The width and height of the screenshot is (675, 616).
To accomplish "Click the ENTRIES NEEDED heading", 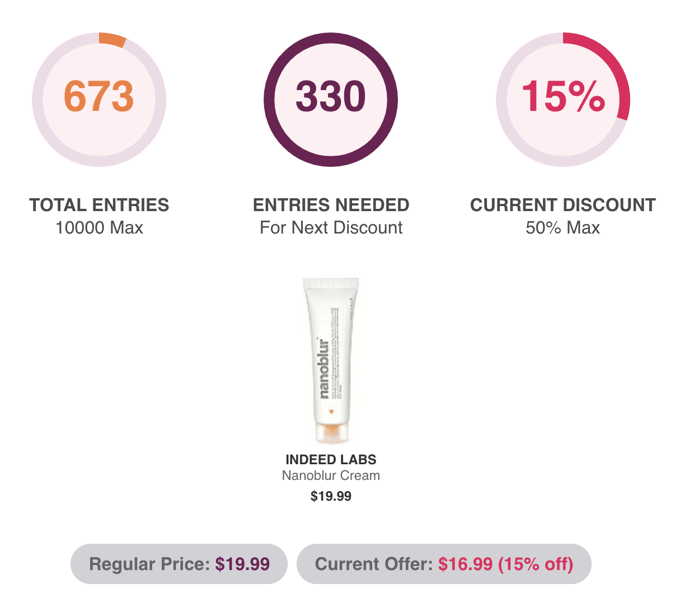I will (331, 205).
